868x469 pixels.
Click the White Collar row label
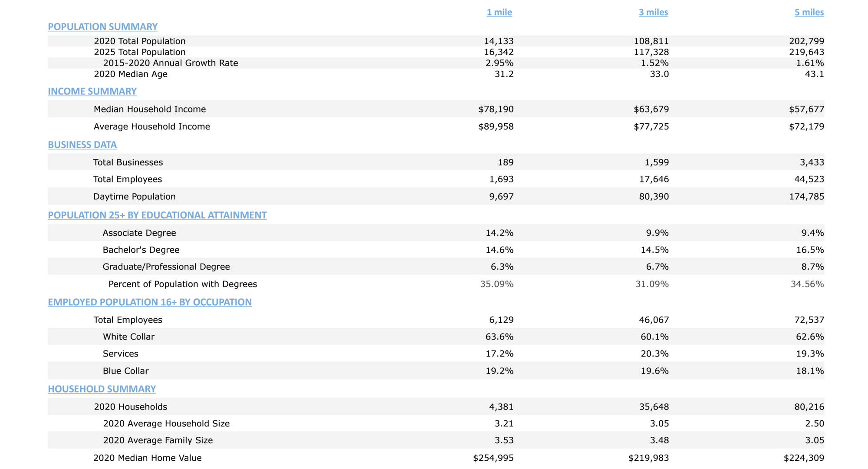pyautogui.click(x=128, y=337)
